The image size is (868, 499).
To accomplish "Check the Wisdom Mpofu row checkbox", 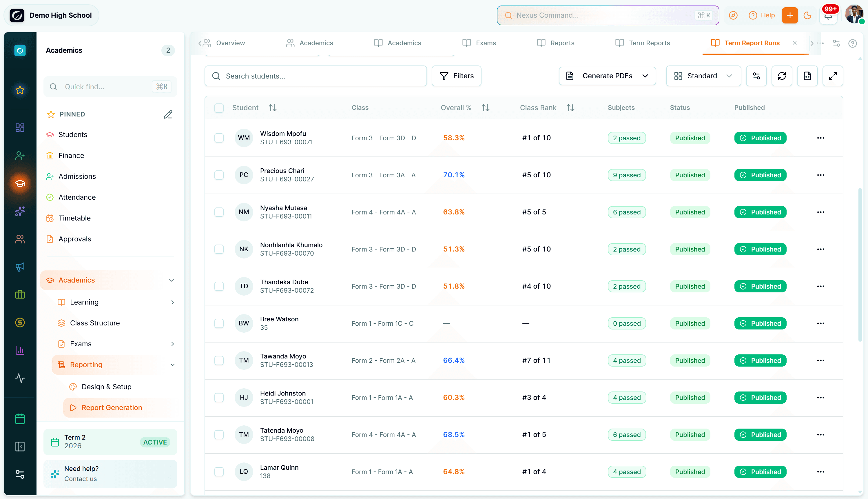I will [219, 138].
